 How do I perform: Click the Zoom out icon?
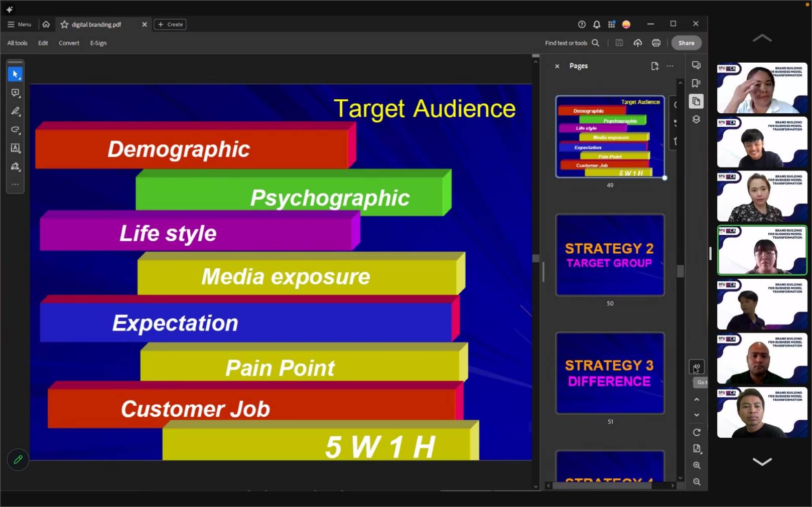pyautogui.click(x=697, y=482)
